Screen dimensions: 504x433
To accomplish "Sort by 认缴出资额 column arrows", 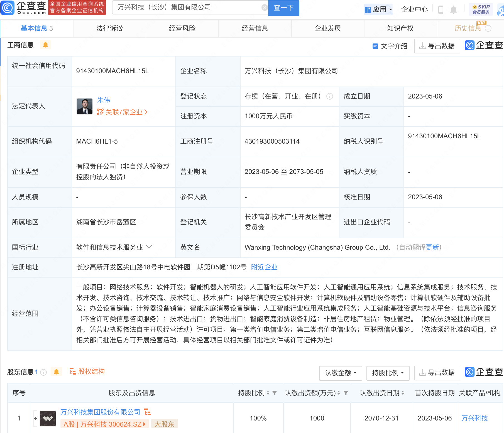I will pos(339,393).
